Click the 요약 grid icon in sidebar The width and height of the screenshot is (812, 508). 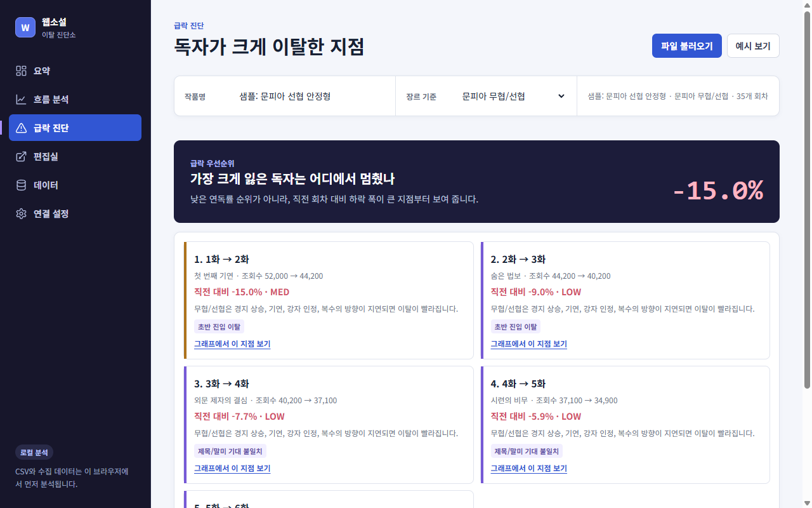[21, 71]
